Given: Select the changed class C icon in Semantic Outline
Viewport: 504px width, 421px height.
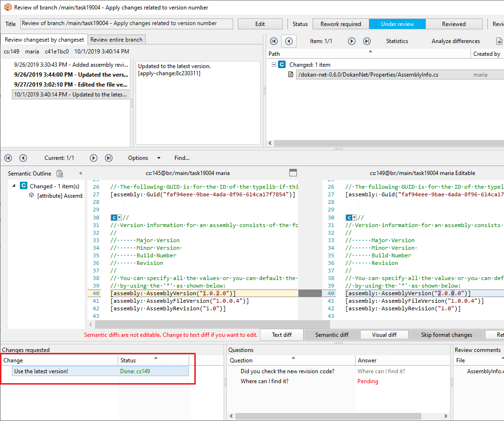Looking at the screenshot, I should 24,185.
